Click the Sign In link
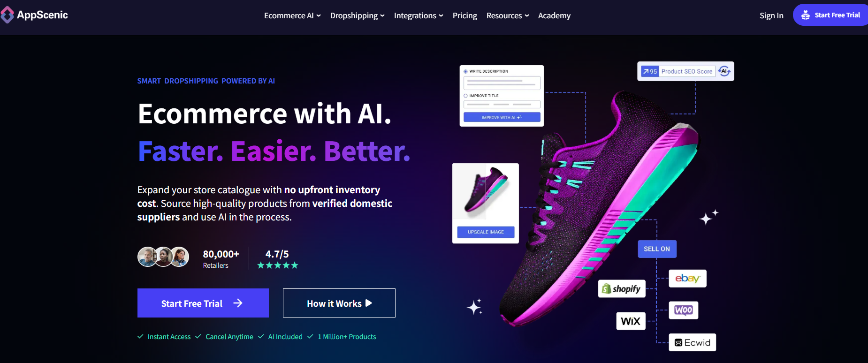Viewport: 868px width, 363px height. 771,15
